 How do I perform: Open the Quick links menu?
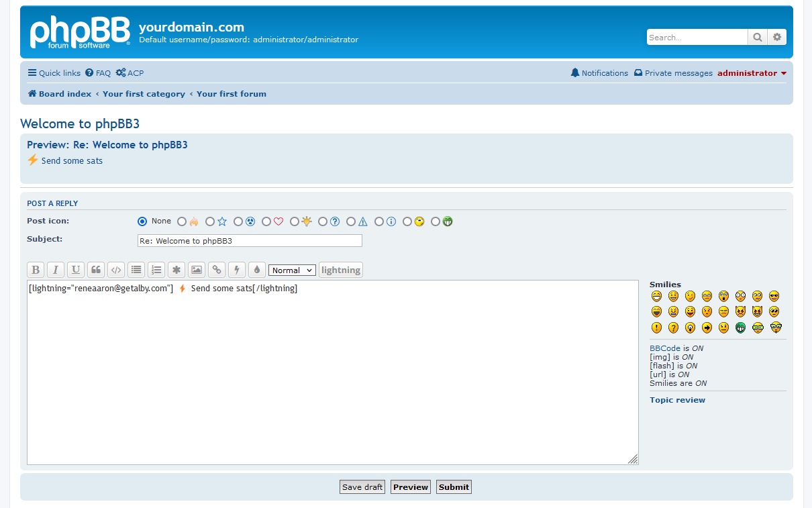click(x=54, y=73)
